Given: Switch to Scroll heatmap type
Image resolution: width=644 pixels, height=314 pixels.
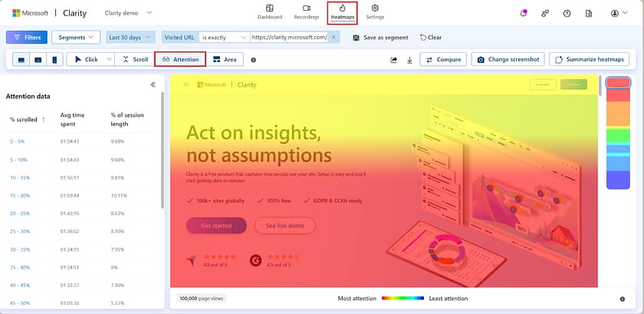Looking at the screenshot, I should pyautogui.click(x=135, y=59).
